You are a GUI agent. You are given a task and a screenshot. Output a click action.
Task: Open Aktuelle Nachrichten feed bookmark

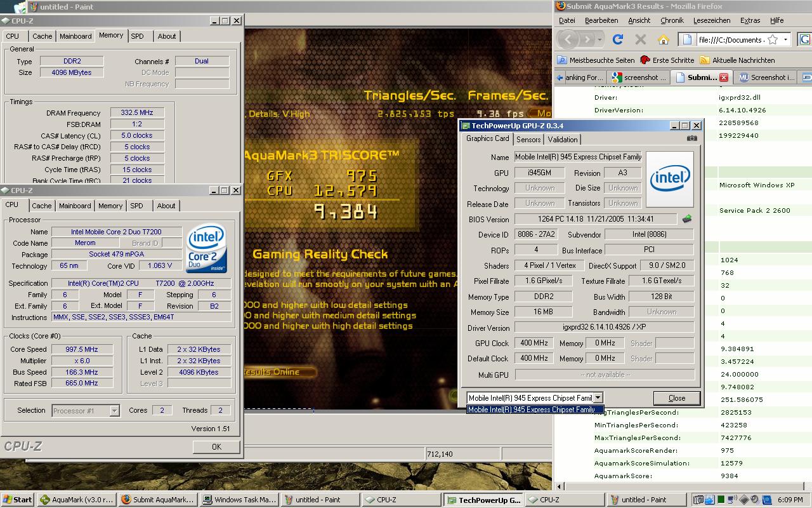[737, 60]
